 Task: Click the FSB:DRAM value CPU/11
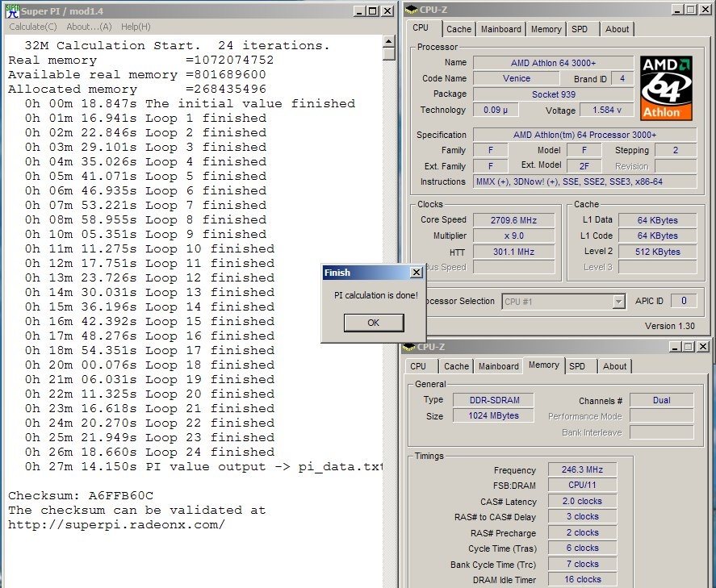pyautogui.click(x=582, y=485)
